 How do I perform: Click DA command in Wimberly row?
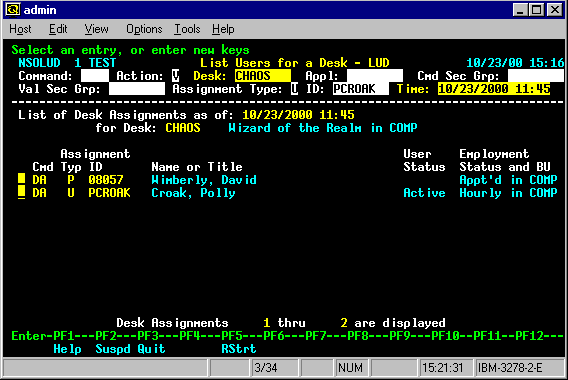(x=39, y=180)
